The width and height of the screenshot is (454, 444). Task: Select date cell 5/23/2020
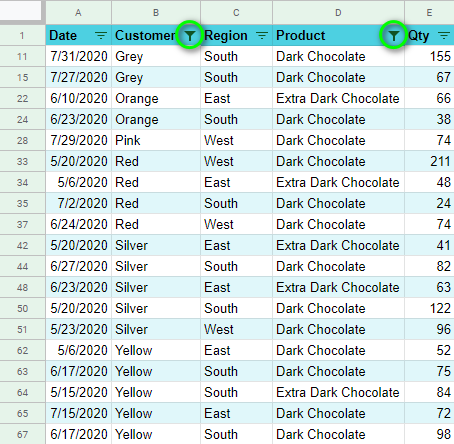point(79,329)
